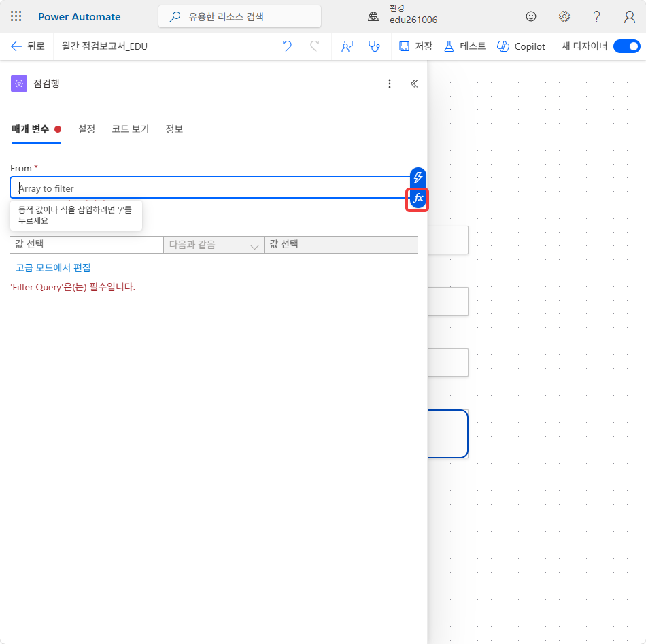Open the 다음과 같음 operator dropdown
646x644 pixels.
(214, 245)
